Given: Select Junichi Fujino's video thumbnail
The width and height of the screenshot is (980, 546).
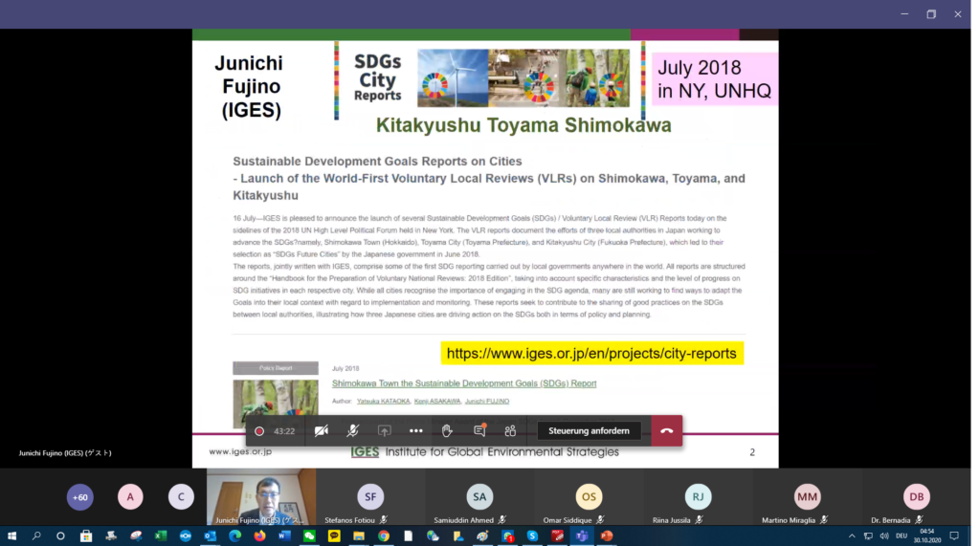Looking at the screenshot, I should (x=261, y=495).
